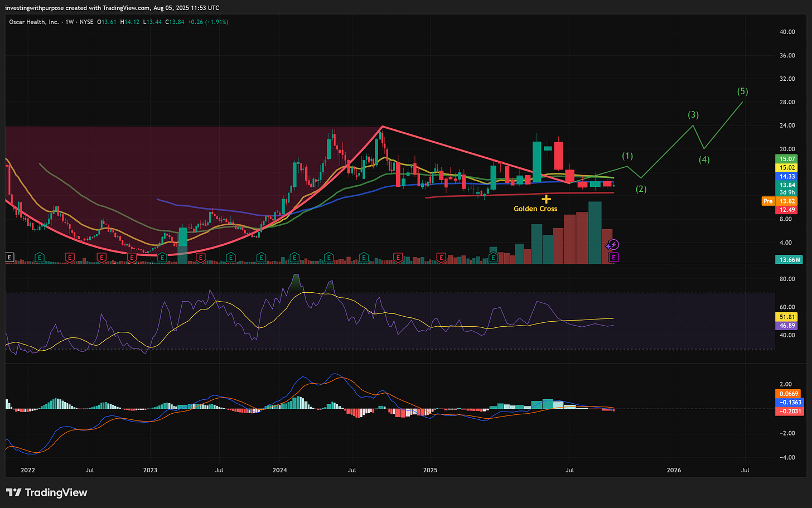Viewport: 812px width, 508px height.
Task: Click the purple upcoming earnings E marker
Action: pos(613,257)
